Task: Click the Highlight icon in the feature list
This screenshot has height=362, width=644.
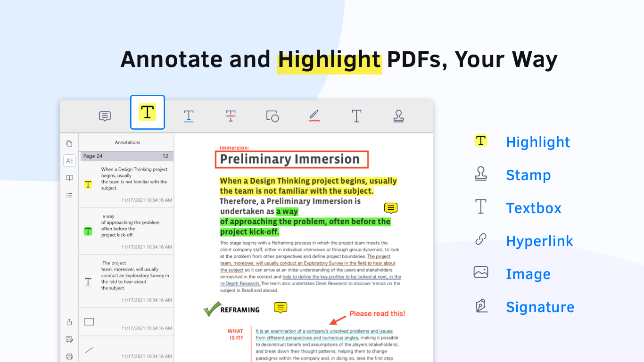Action: (x=480, y=141)
